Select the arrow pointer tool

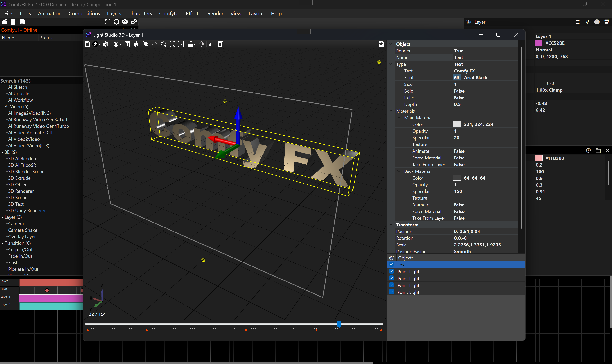[146, 44]
